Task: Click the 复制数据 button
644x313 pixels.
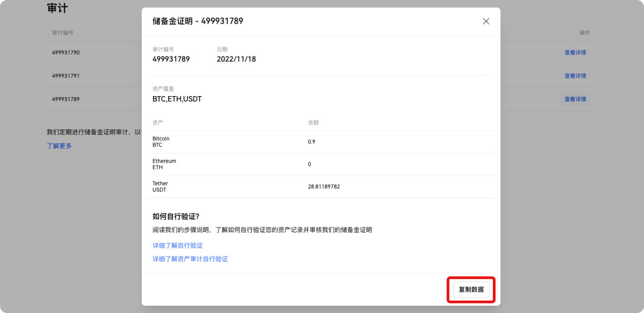Action: (471, 289)
